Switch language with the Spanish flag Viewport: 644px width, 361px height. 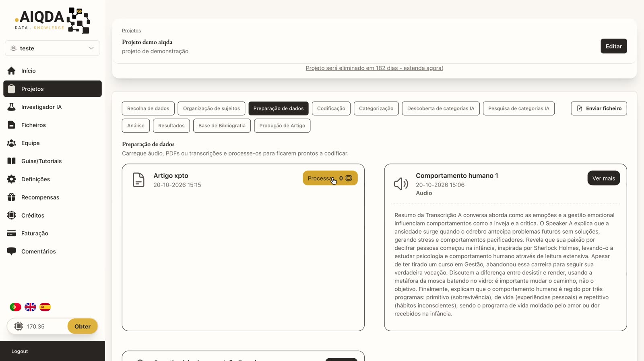(x=45, y=307)
